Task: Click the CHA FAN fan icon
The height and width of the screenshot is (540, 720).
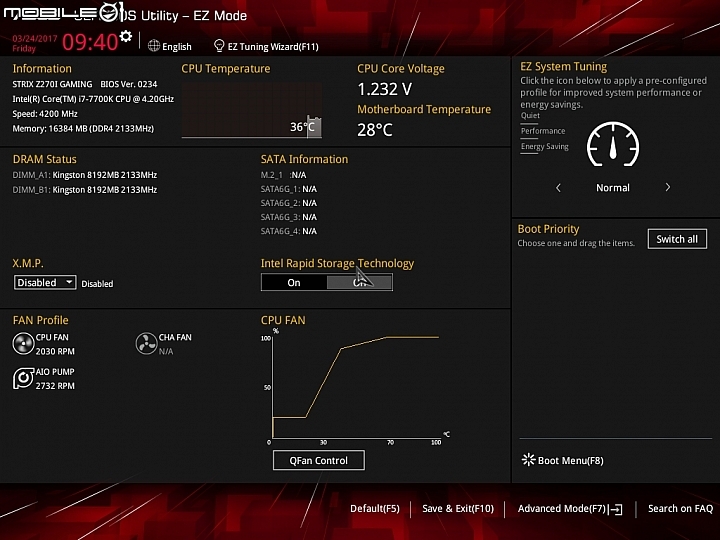Action: (x=146, y=343)
